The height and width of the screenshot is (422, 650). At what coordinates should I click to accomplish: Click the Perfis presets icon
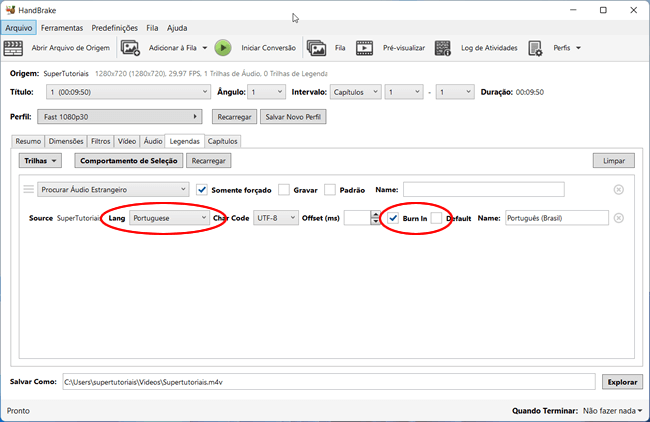535,47
